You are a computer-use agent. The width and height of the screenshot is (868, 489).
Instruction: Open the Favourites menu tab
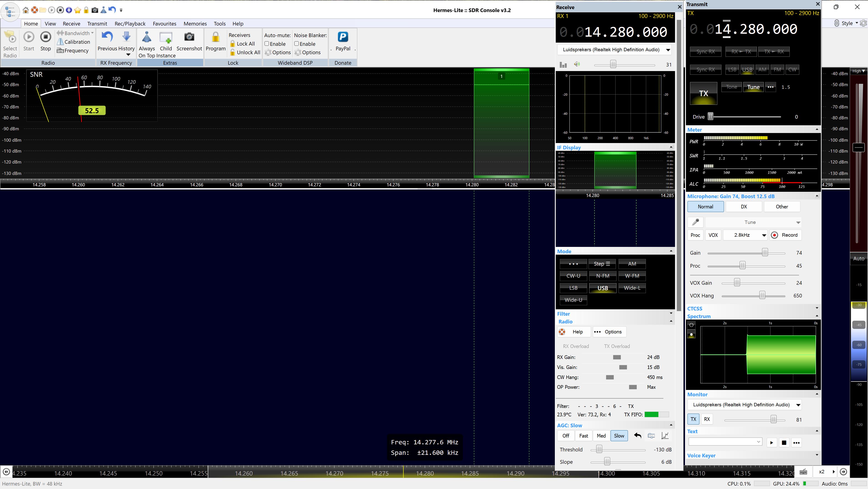tap(165, 24)
